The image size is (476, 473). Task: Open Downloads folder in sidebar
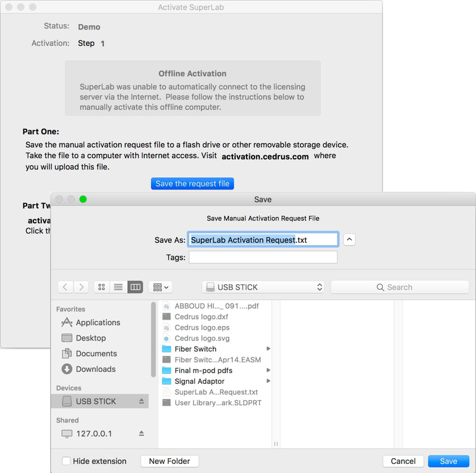(95, 369)
